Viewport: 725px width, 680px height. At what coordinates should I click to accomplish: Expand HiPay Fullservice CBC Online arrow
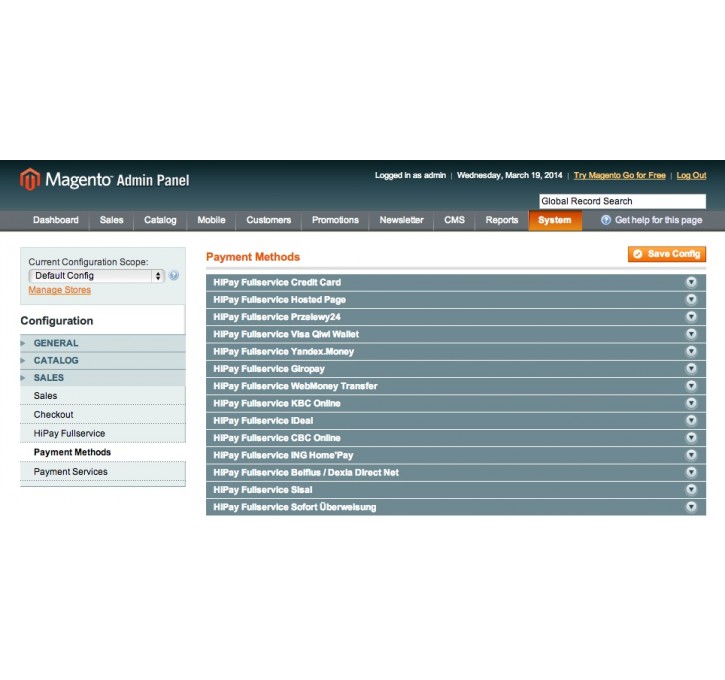(691, 437)
